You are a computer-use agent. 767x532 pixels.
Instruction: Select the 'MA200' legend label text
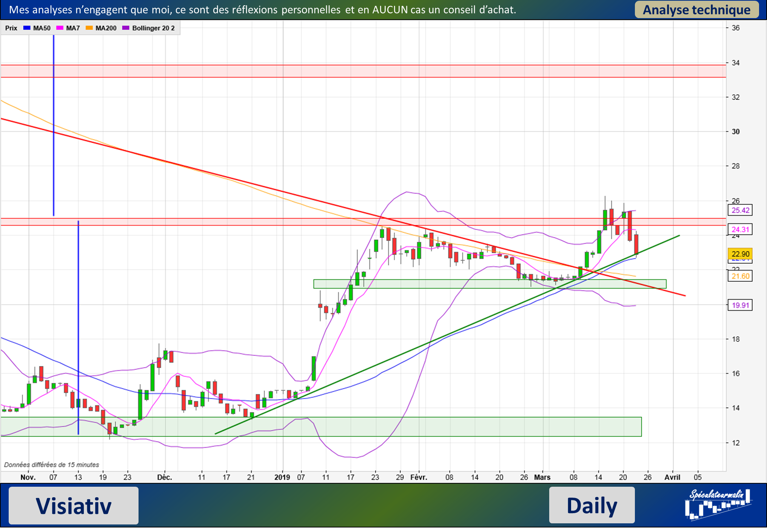106,28
